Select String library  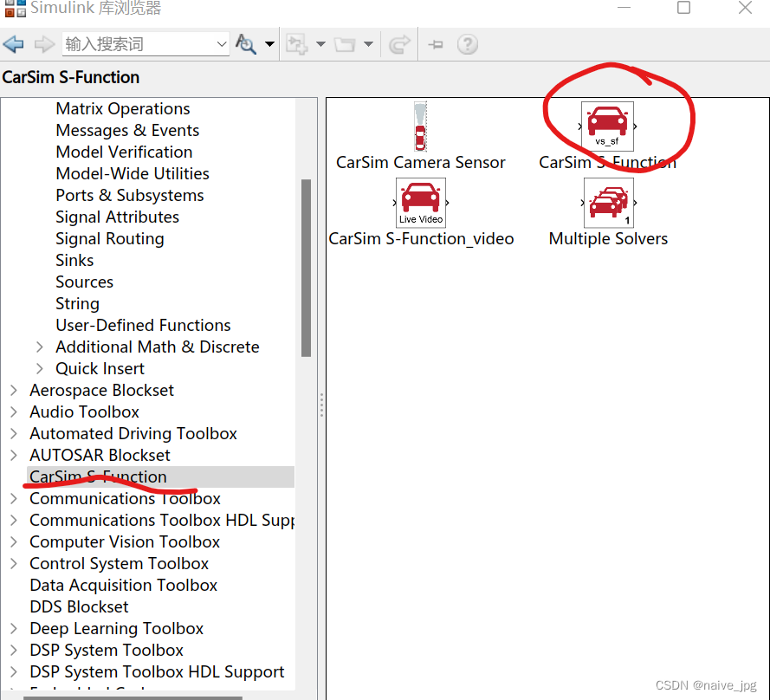point(78,303)
